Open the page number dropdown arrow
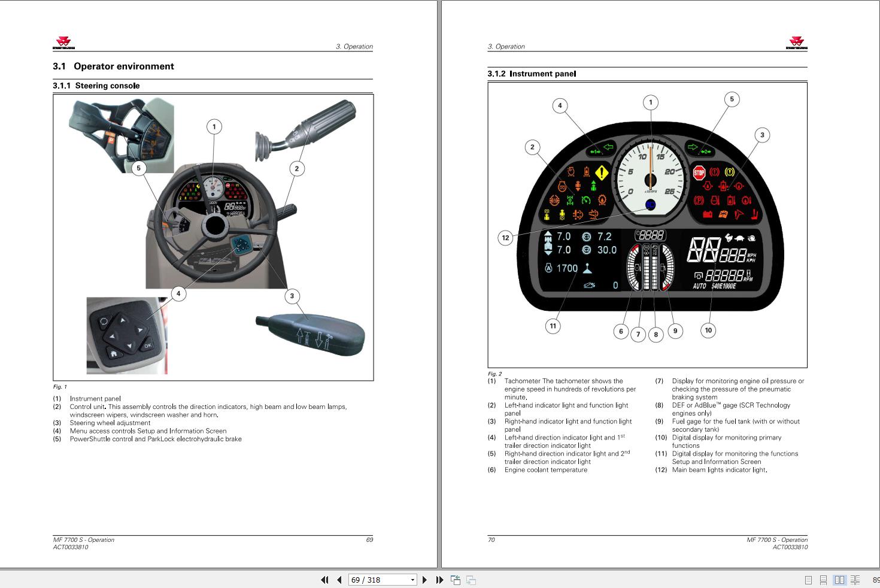 click(x=412, y=580)
